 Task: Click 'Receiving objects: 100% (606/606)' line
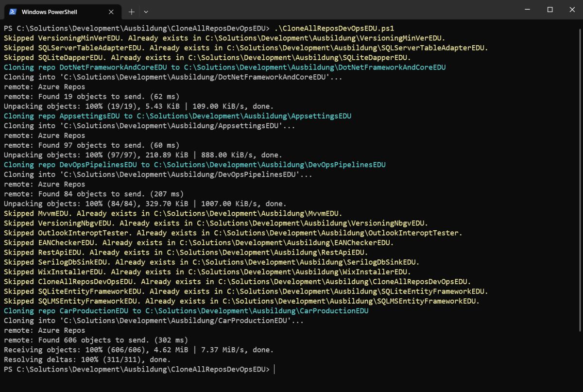[138, 349]
